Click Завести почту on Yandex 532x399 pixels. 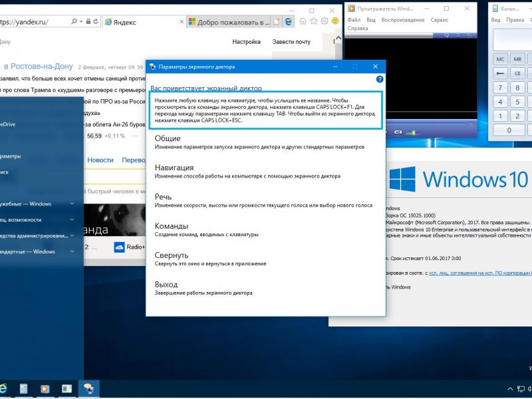pyautogui.click(x=291, y=42)
